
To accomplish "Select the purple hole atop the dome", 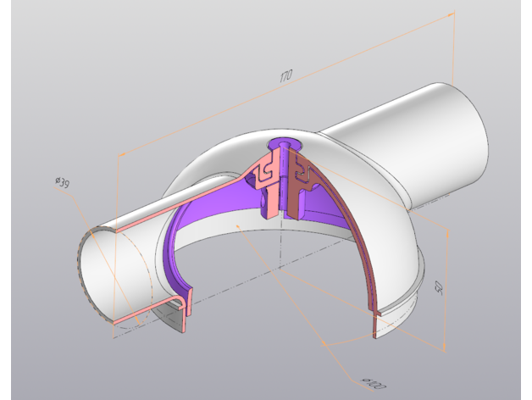I will tap(280, 147).
